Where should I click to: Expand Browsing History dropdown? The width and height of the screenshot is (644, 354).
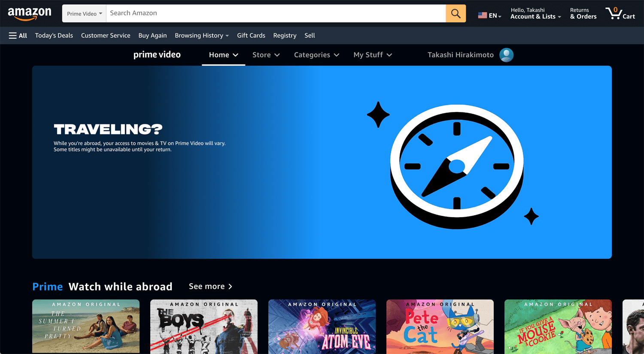(x=202, y=36)
